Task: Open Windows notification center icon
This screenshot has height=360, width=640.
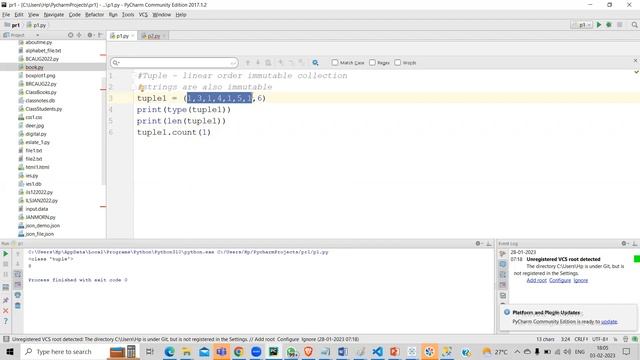Action: point(627,351)
